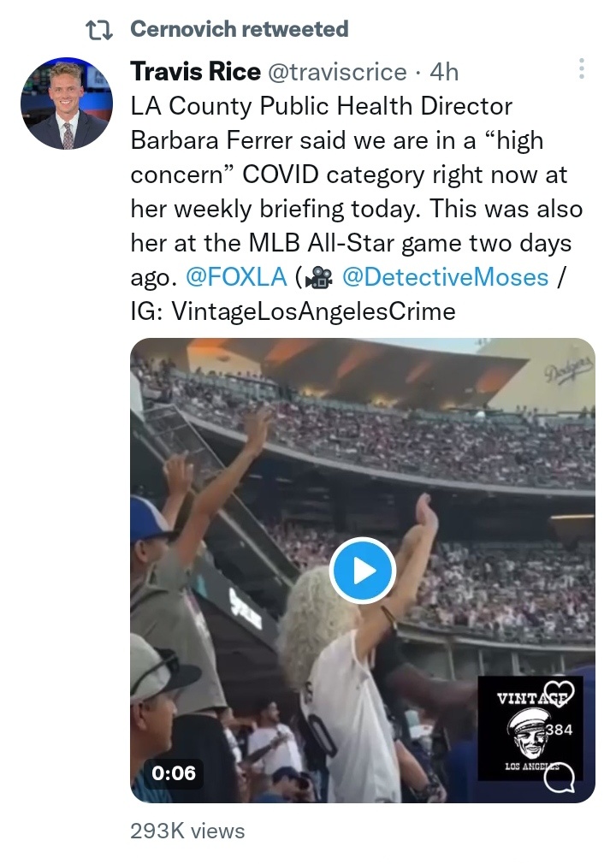Click the 384 like count on video
This screenshot has width=616, height=864.
click(x=560, y=730)
